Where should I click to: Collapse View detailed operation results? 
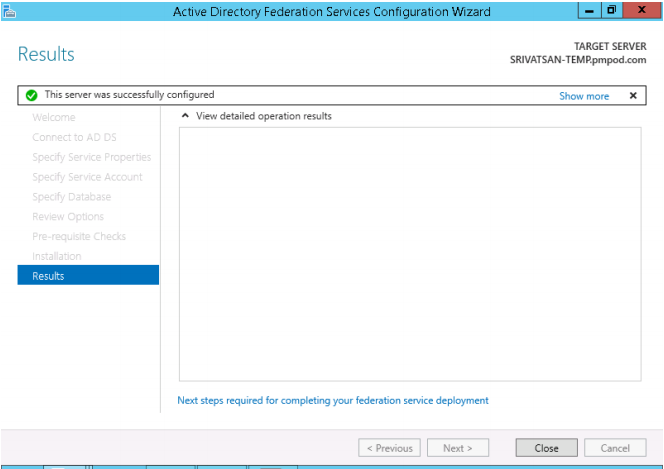pos(185,116)
